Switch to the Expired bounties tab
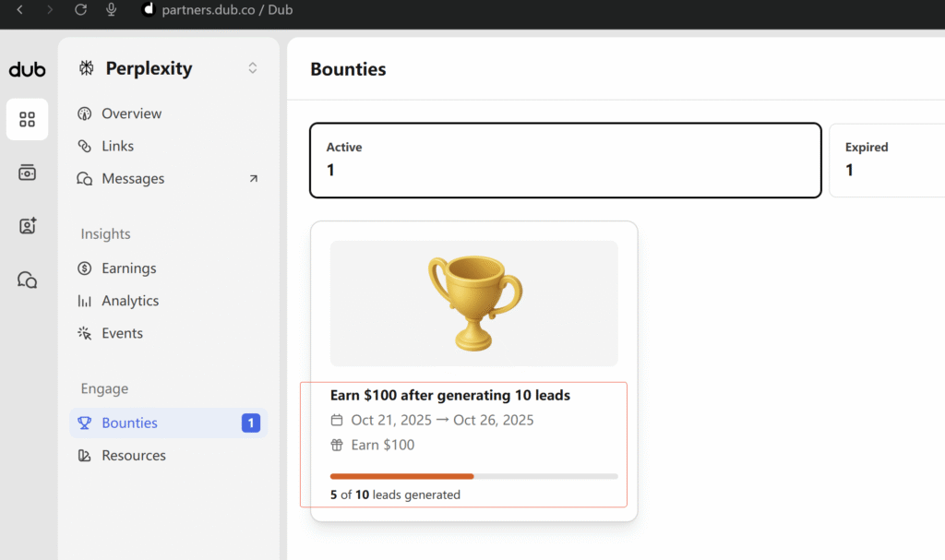 886,160
